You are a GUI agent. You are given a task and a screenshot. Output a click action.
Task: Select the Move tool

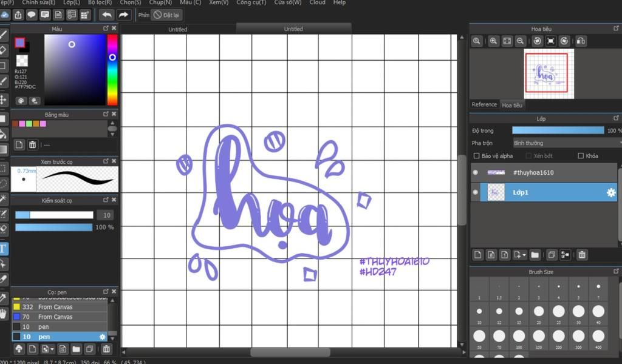click(3, 99)
